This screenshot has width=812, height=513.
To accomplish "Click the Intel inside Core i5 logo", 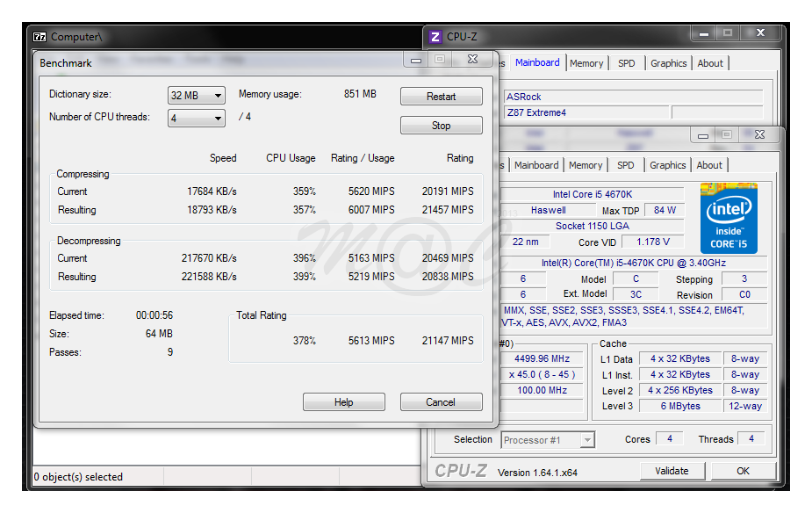I will coord(729,218).
